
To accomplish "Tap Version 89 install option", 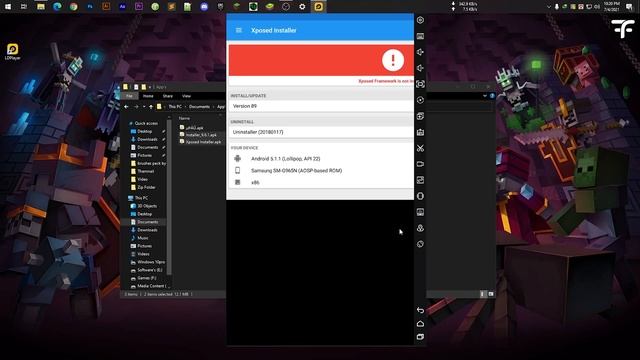I will click(320, 106).
